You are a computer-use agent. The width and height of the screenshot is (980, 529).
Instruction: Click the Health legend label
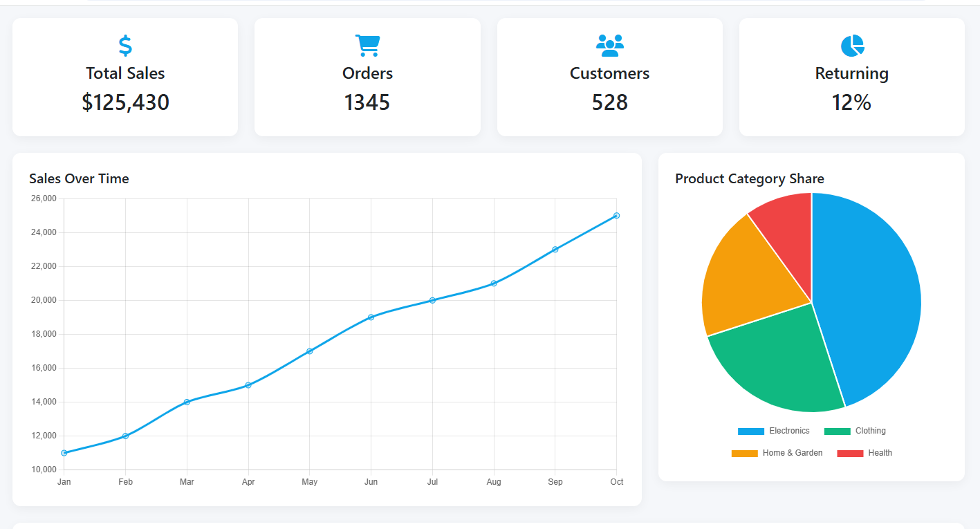(x=880, y=453)
